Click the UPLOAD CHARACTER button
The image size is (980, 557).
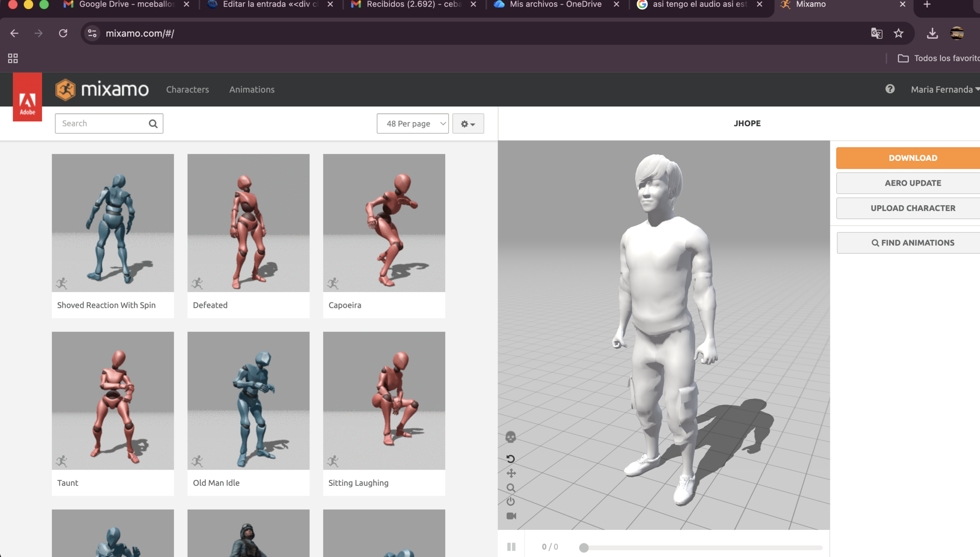(x=913, y=208)
